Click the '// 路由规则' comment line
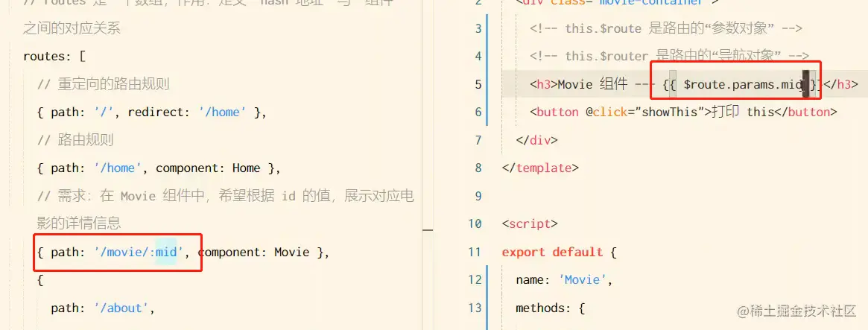The image size is (868, 330). 75,140
